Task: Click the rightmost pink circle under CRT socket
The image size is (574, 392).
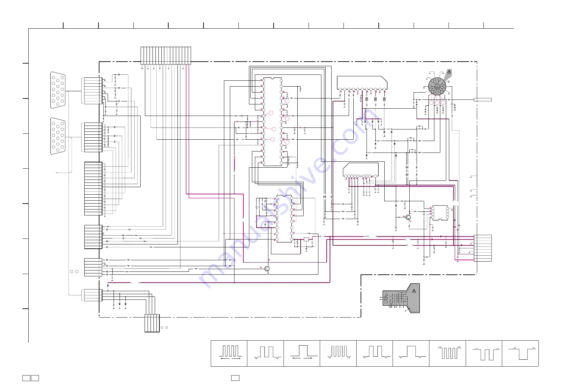Action: point(443,103)
